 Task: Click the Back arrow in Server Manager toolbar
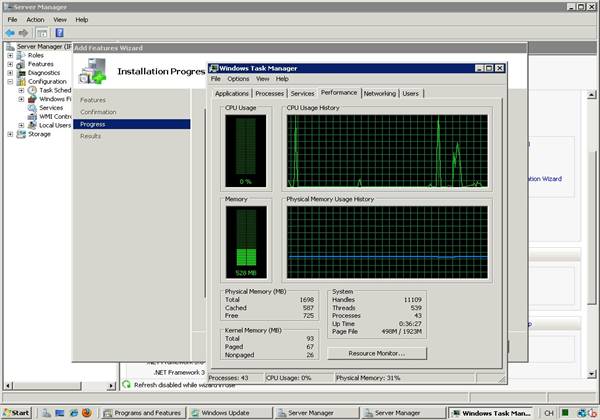click(10, 32)
